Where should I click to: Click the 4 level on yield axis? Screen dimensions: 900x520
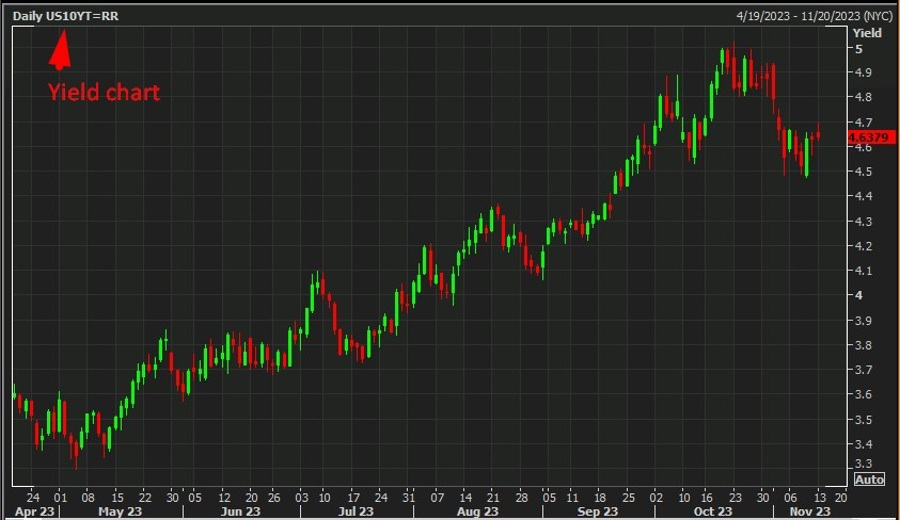click(858, 296)
